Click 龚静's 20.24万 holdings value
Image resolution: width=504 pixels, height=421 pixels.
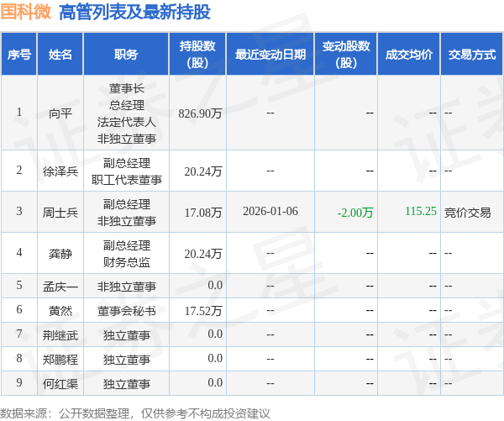click(203, 254)
